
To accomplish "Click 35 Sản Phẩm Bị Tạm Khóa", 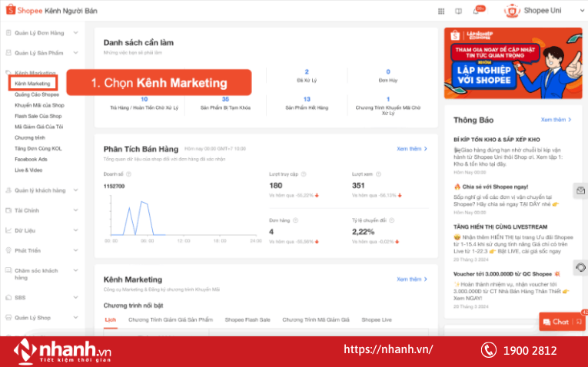I will click(x=225, y=104).
